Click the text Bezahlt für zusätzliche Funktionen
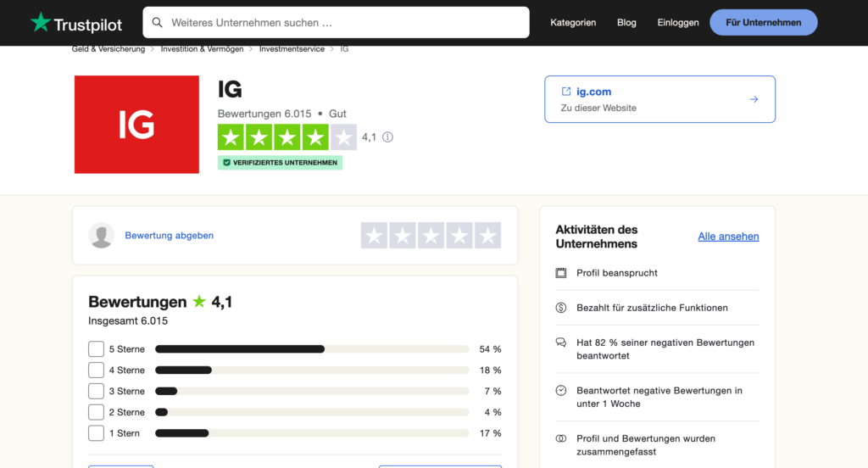Image resolution: width=868 pixels, height=468 pixels. (652, 308)
